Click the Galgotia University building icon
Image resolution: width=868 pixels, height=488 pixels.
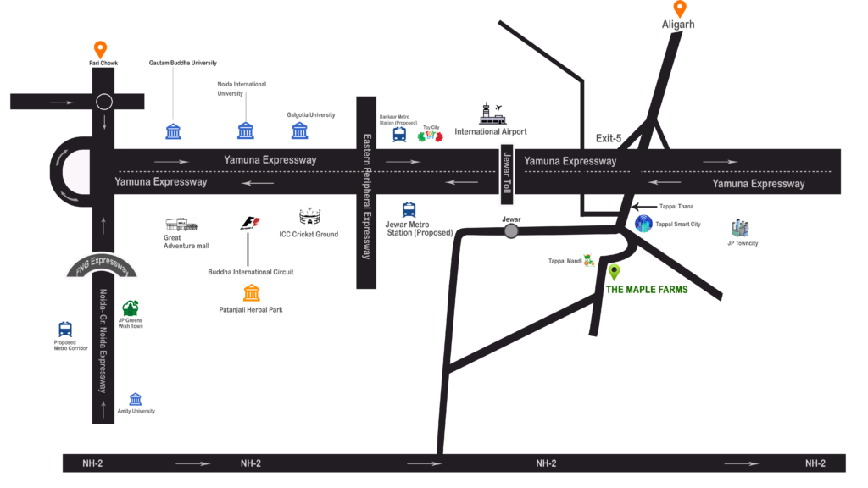click(x=299, y=130)
